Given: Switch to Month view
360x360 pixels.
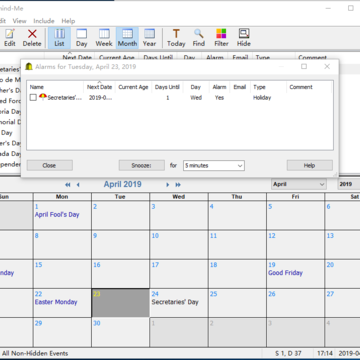Looking at the screenshot, I should point(127,38).
